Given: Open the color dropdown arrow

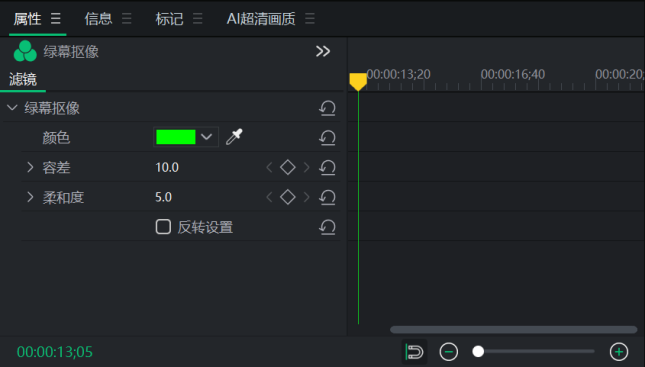Looking at the screenshot, I should coord(206,137).
